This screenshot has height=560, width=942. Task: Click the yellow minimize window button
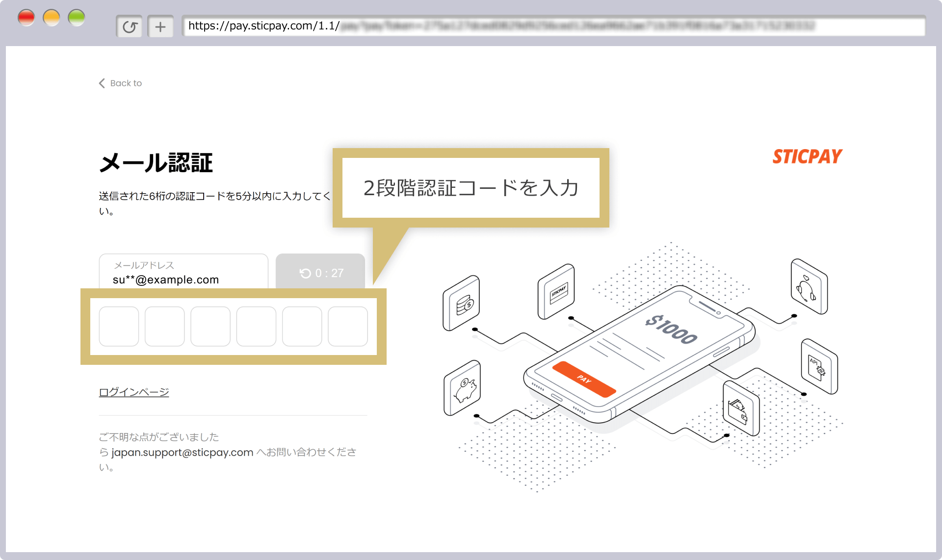coord(52,18)
